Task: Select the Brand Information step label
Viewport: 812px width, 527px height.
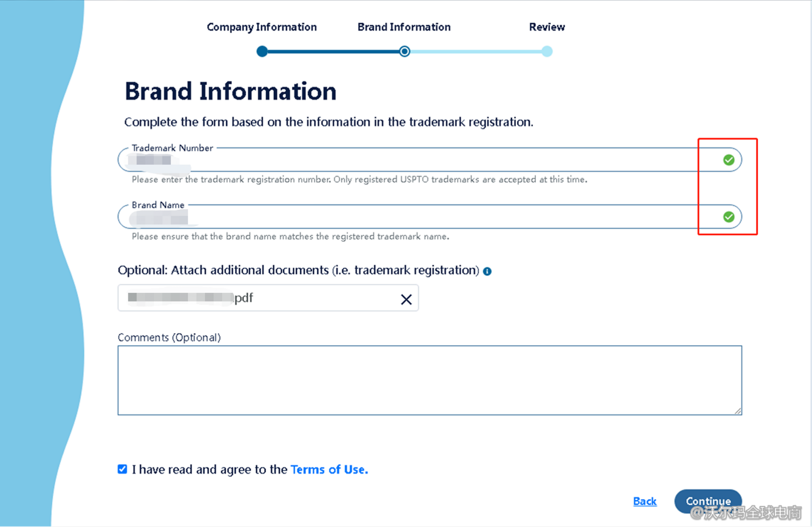Action: click(x=404, y=27)
